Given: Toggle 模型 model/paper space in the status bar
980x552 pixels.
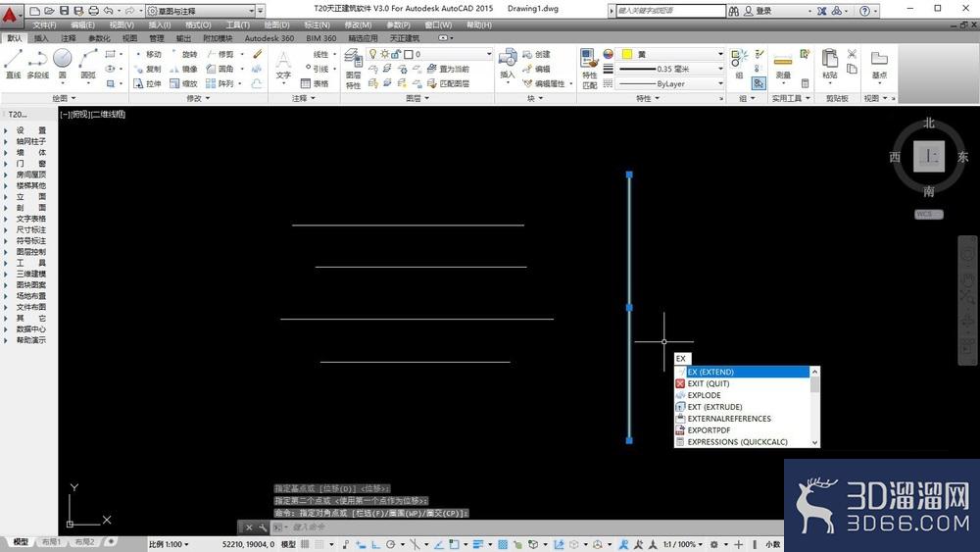Looking at the screenshot, I should point(288,544).
